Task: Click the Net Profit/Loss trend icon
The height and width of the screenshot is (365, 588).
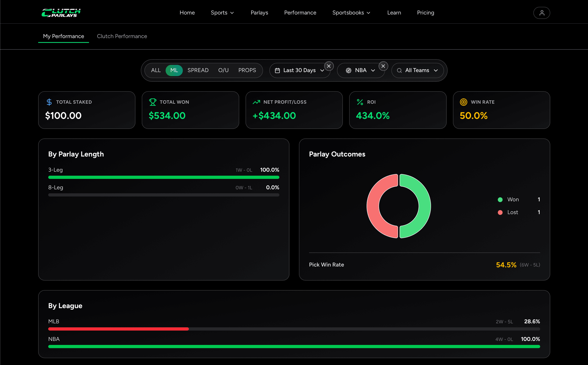Action: click(x=256, y=102)
